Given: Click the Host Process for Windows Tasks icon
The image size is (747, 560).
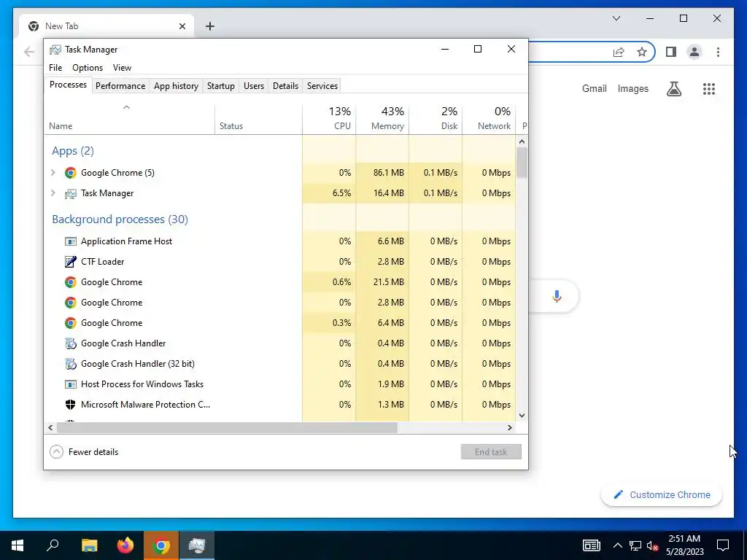Looking at the screenshot, I should 71,384.
